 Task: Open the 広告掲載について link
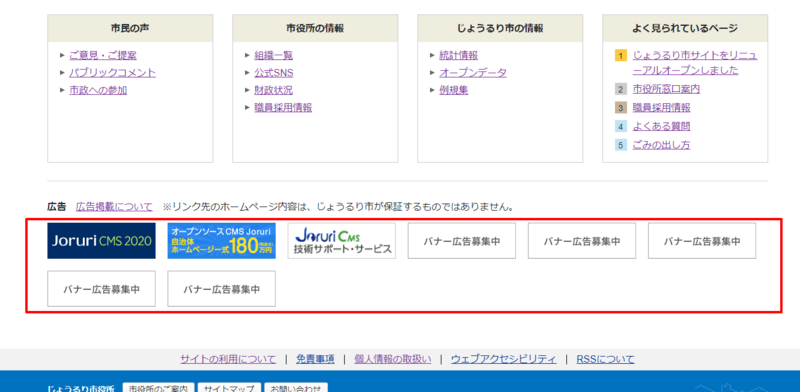pyautogui.click(x=114, y=207)
